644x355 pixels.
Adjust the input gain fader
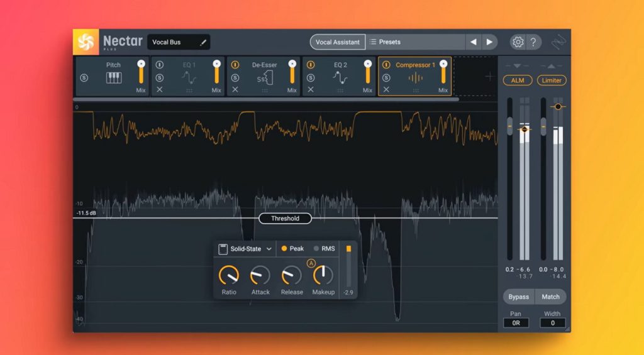[x=509, y=126]
